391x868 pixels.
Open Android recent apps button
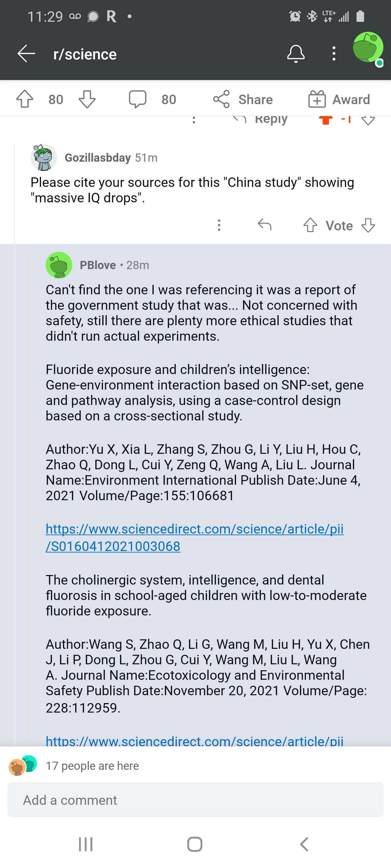click(86, 844)
